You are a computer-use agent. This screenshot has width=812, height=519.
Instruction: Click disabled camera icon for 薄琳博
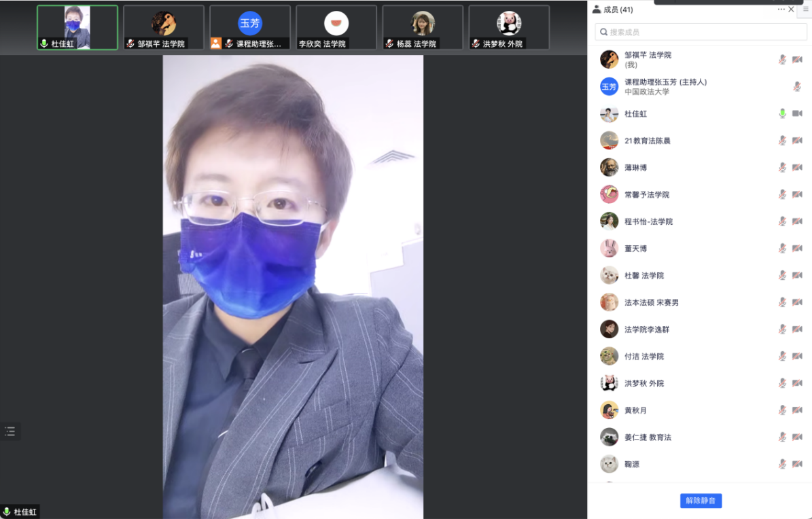tap(797, 168)
